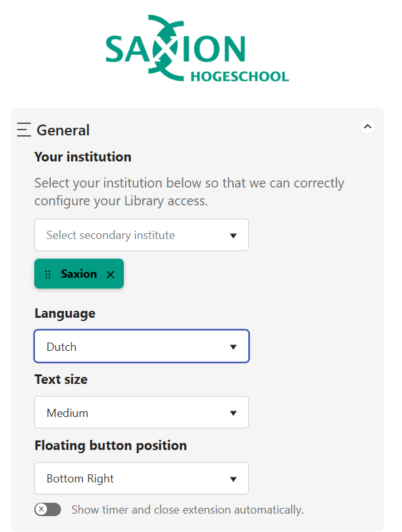Screen dimensions: 402x532
Task: Click the General section list icon
Action: point(24,130)
